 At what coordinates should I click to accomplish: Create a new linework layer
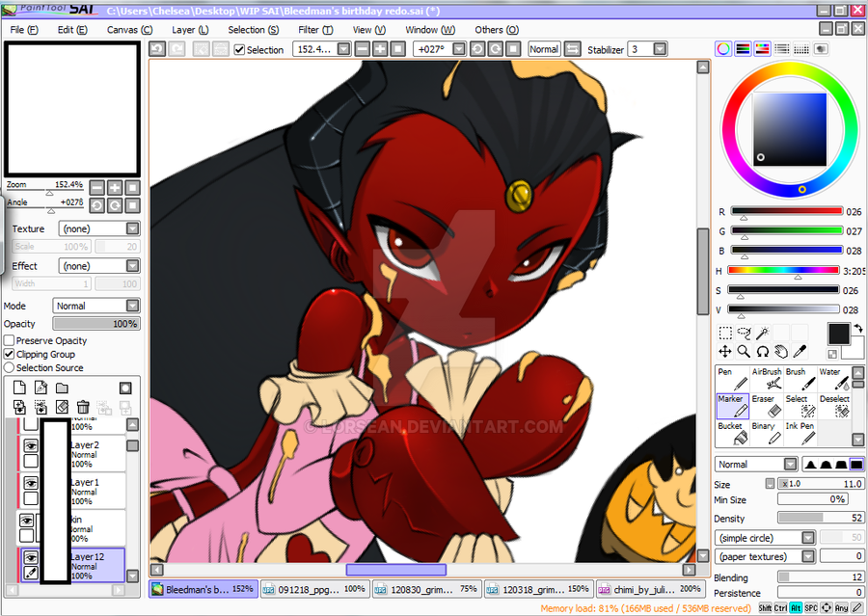(41, 388)
